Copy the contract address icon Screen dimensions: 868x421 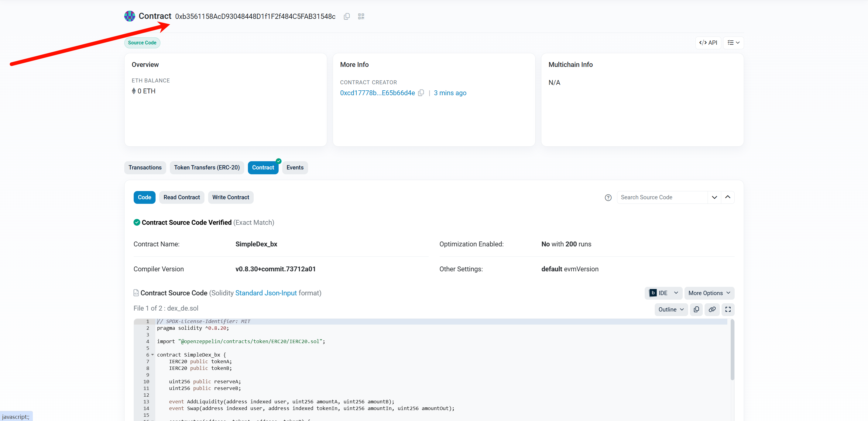click(346, 16)
